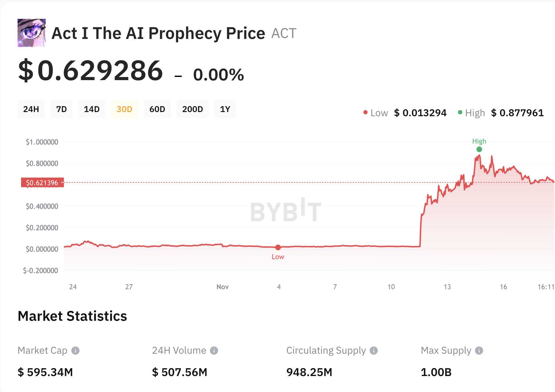Open Market Cap info tooltip icon
The image size is (555, 392).
pyautogui.click(x=75, y=351)
